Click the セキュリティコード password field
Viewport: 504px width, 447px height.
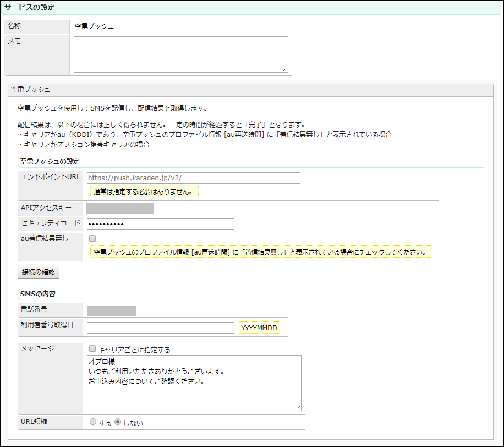coord(160,224)
